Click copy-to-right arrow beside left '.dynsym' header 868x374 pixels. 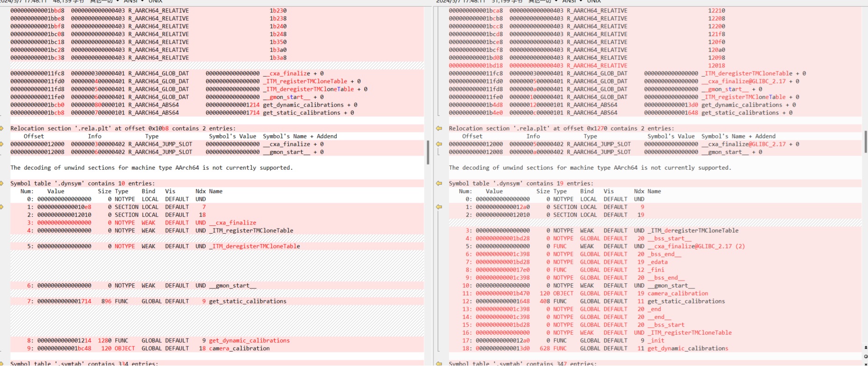point(2,183)
